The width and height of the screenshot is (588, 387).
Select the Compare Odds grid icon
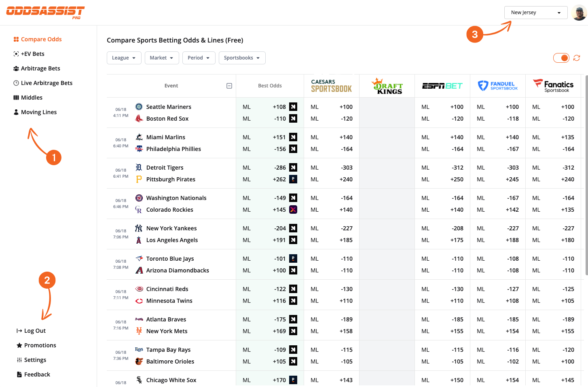16,39
